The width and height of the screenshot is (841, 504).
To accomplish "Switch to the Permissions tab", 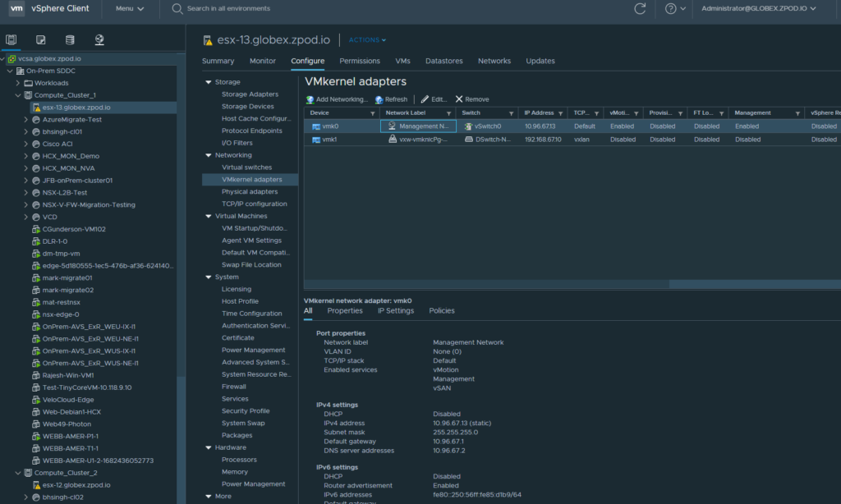I will click(x=360, y=61).
